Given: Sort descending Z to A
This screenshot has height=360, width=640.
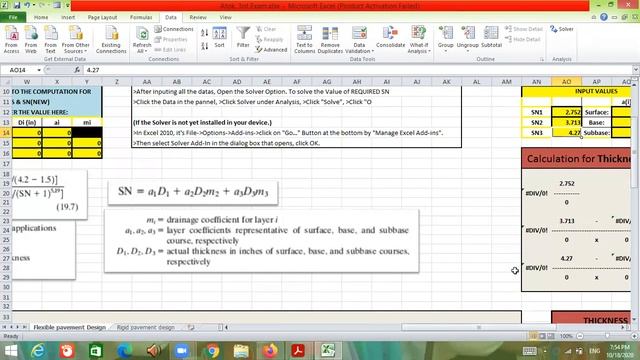Looking at the screenshot, I should coord(204,45).
